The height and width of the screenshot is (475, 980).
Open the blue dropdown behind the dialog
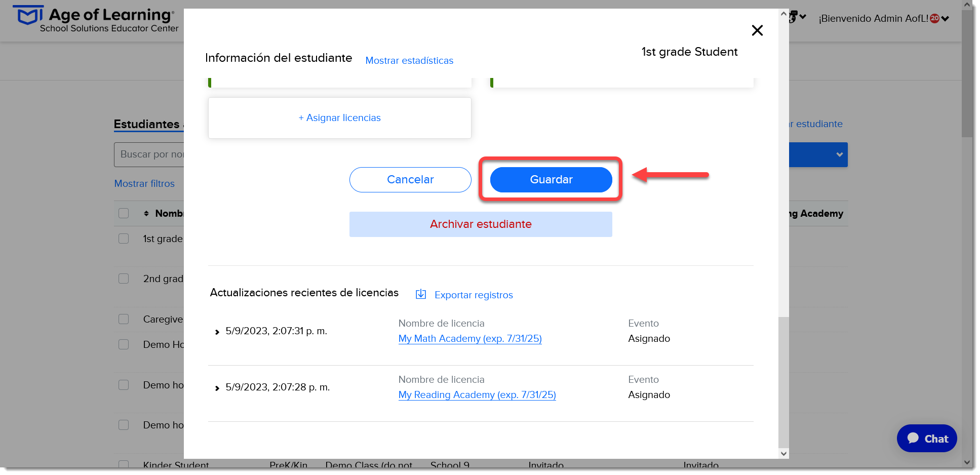[x=818, y=155]
